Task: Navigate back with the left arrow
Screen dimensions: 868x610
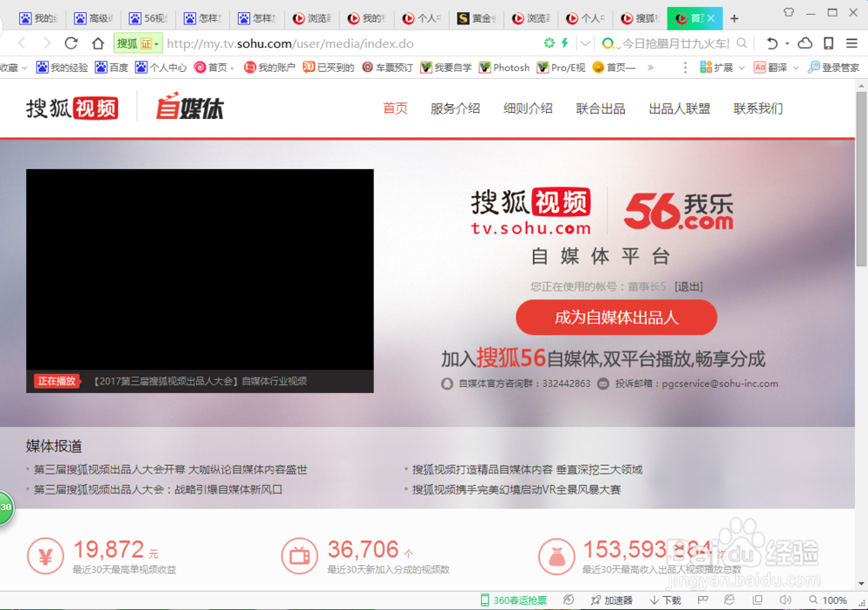Action: (x=22, y=43)
